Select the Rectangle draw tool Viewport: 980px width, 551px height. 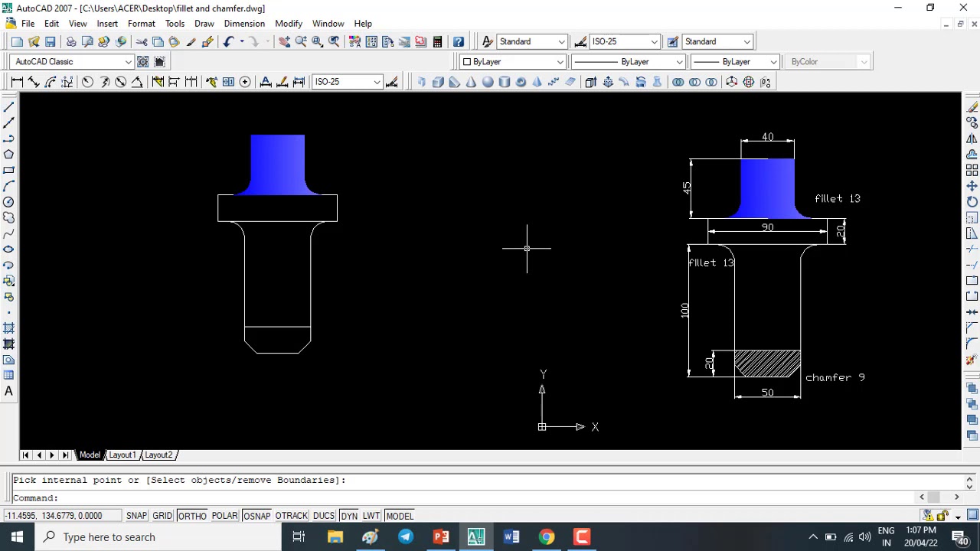coord(8,170)
